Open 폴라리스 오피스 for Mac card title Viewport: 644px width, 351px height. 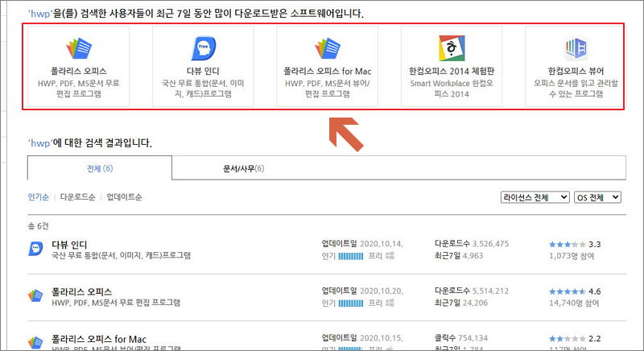point(328,71)
